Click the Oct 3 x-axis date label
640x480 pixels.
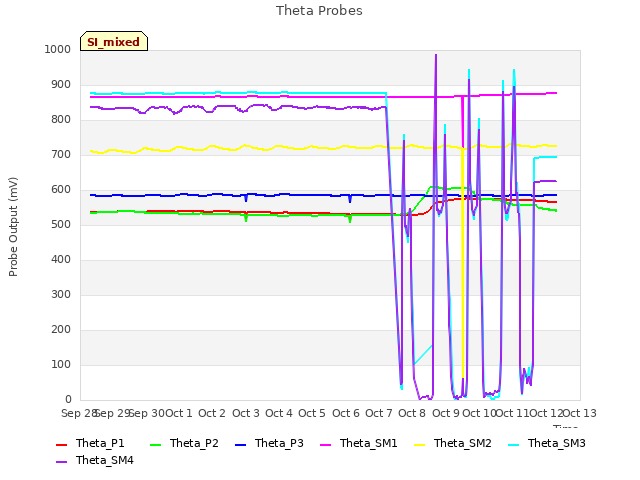pyautogui.click(x=246, y=413)
